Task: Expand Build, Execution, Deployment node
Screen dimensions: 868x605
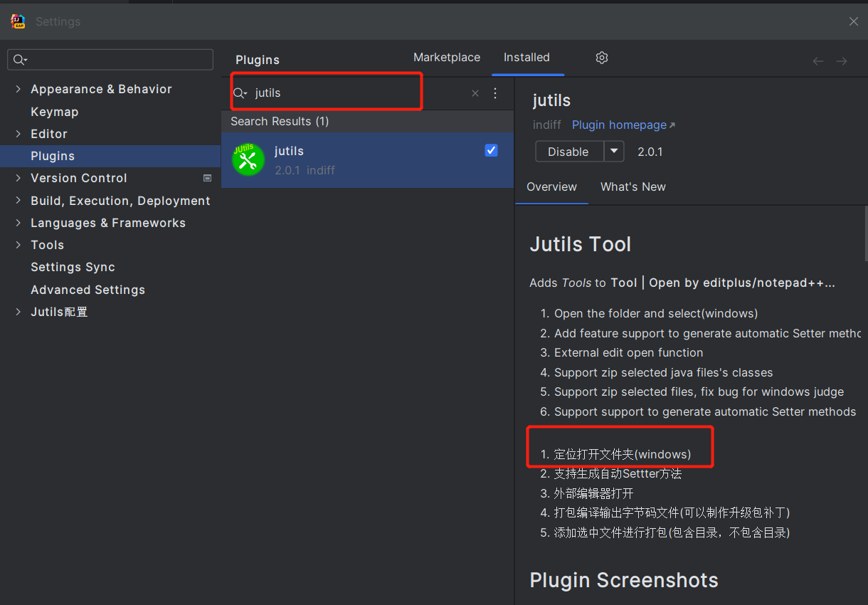Action: 18,201
